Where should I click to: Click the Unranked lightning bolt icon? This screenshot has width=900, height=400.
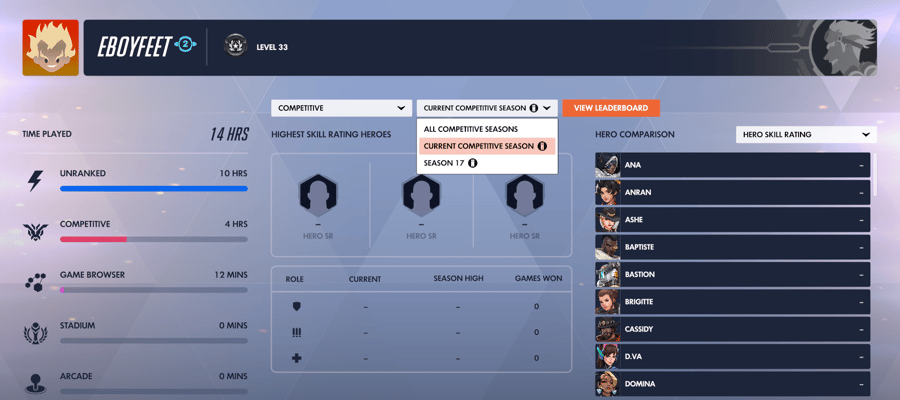tap(35, 181)
